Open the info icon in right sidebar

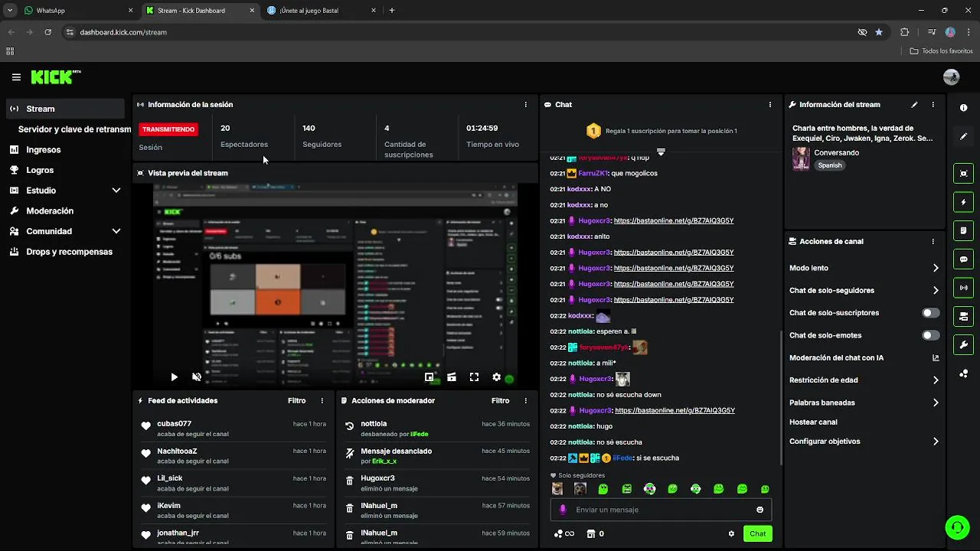pos(963,108)
